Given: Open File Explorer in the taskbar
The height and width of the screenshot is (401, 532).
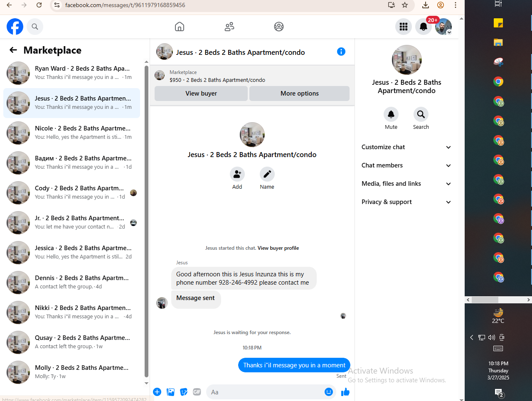Looking at the screenshot, I should [x=498, y=42].
